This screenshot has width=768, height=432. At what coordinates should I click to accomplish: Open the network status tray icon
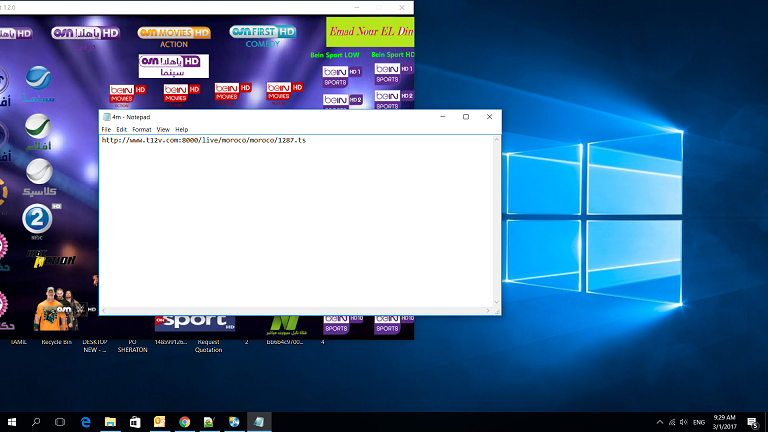[672, 422]
